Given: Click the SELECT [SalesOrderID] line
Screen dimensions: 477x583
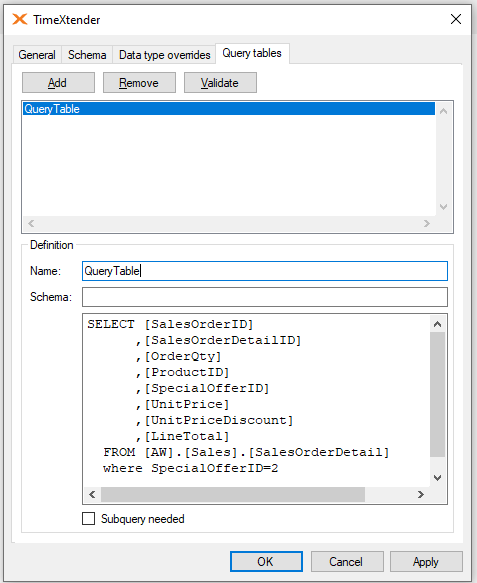Looking at the screenshot, I should (x=170, y=324).
